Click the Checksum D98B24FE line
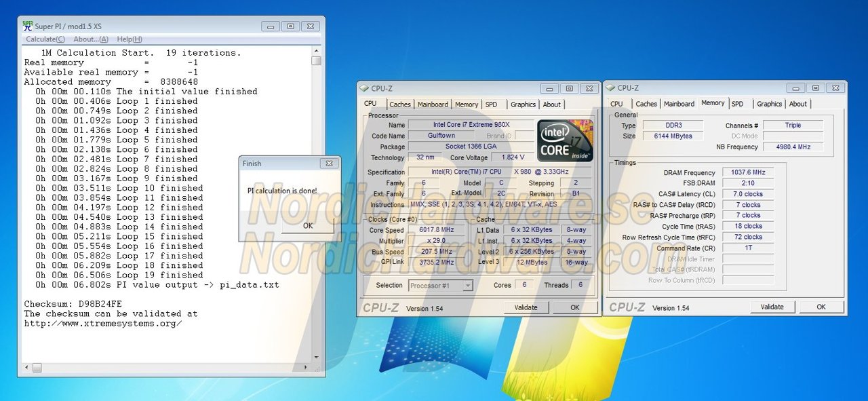The width and height of the screenshot is (868, 401). point(73,304)
